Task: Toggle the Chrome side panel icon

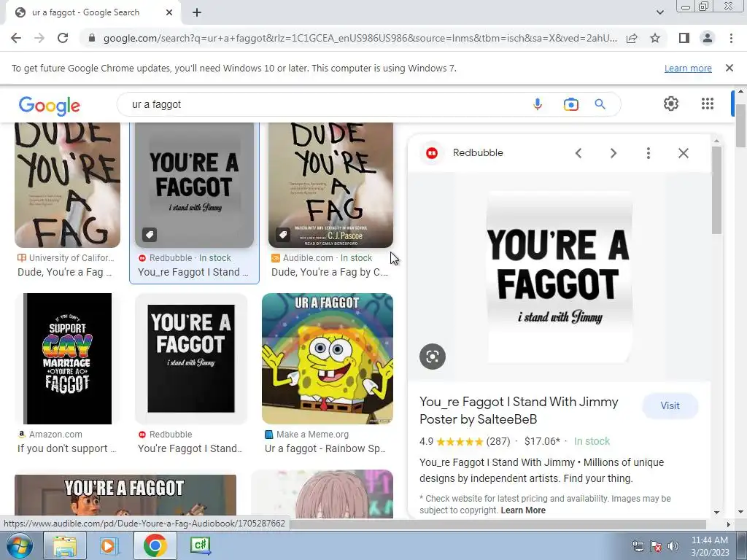Action: point(684,38)
